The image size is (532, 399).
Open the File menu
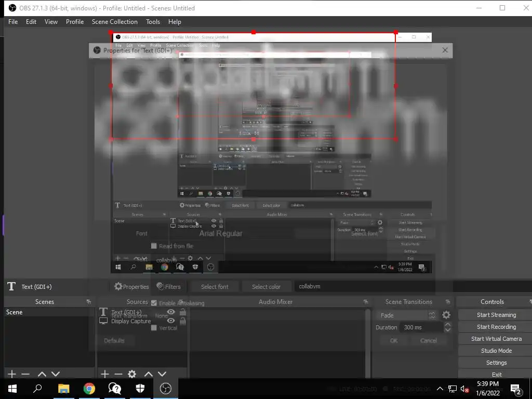coord(13,22)
